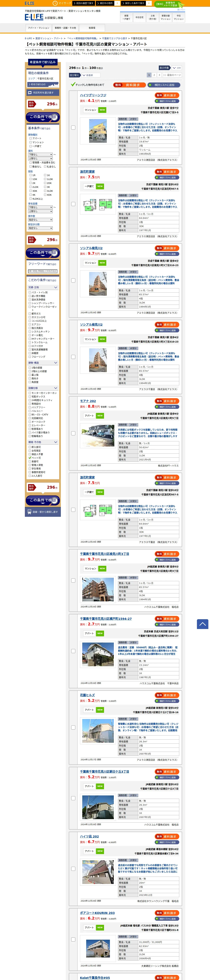This screenshot has height=980, width=210.
Task: Open マイサーチ clock icon link
Action: click(62, 3)
